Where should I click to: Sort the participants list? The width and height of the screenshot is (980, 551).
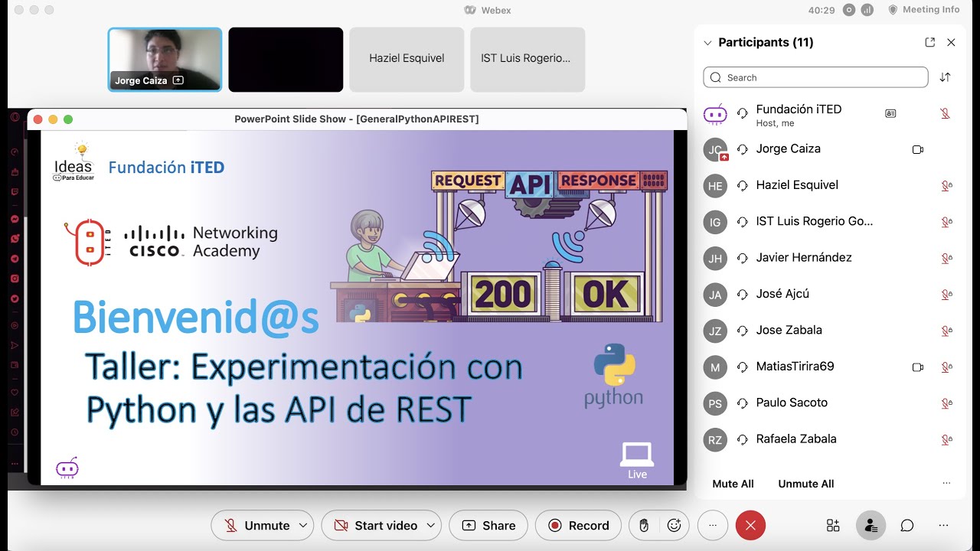pos(945,77)
